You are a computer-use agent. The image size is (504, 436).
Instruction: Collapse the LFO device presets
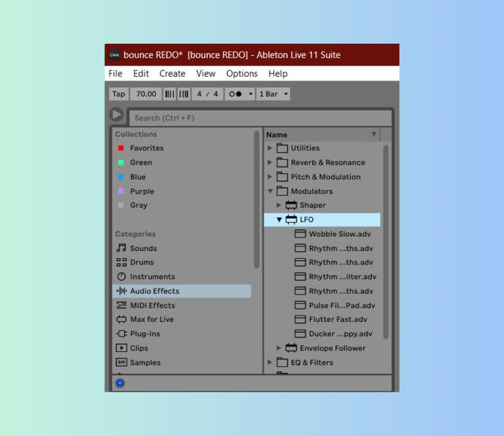[279, 220]
